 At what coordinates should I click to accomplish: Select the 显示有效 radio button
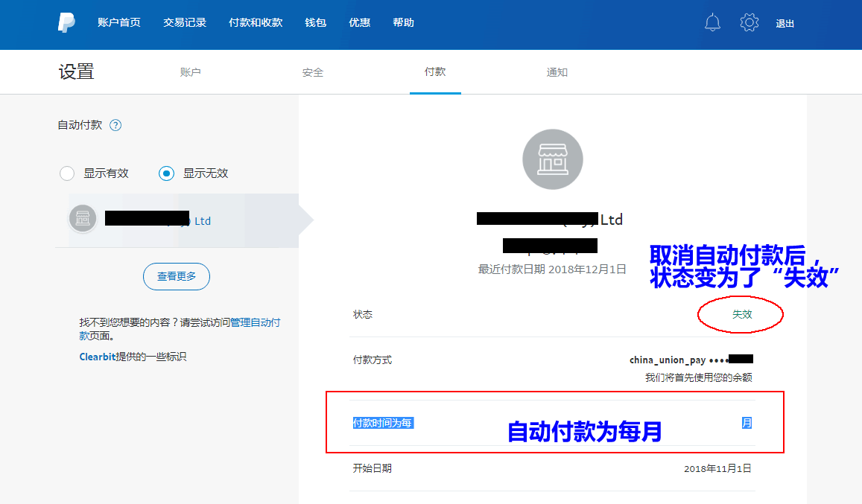click(67, 173)
